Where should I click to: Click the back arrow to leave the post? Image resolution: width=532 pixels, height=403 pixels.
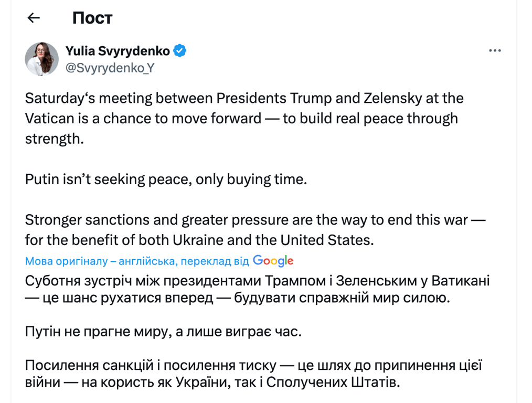coord(33,17)
